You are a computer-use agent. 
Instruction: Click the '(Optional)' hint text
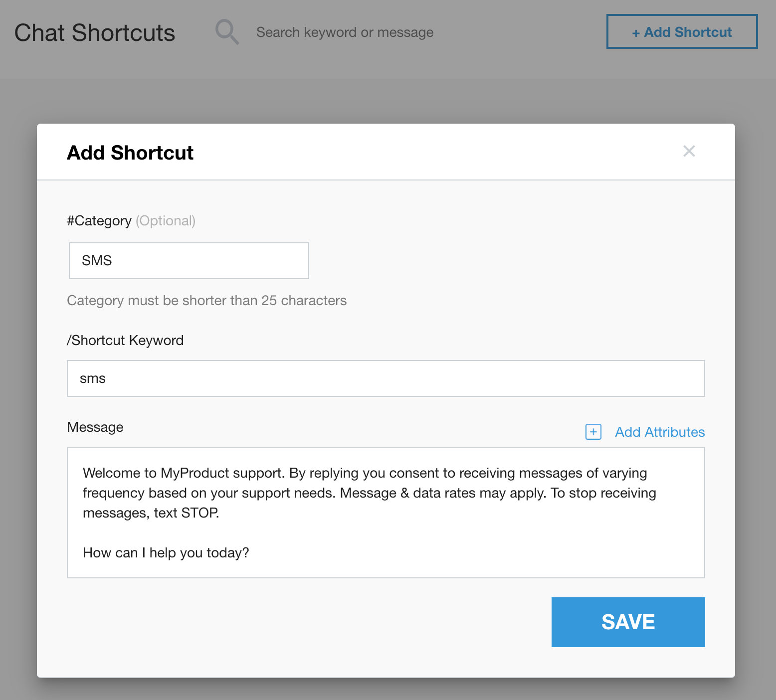pyautogui.click(x=166, y=221)
